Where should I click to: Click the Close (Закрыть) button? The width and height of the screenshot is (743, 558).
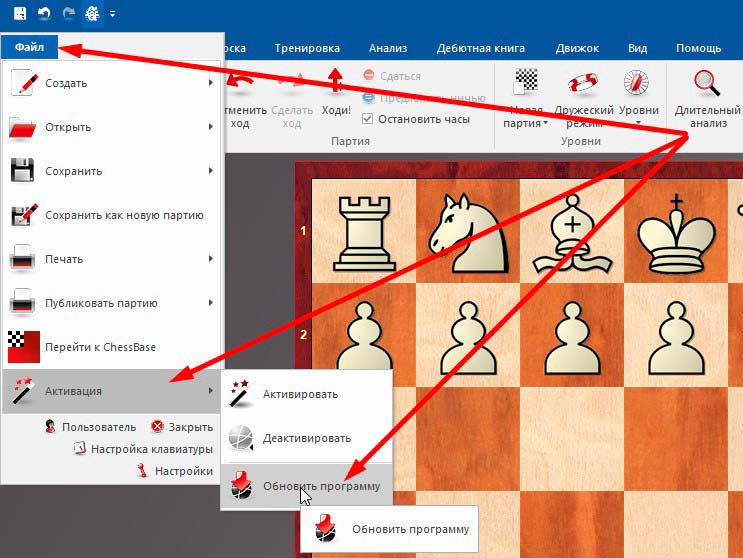coord(181,426)
